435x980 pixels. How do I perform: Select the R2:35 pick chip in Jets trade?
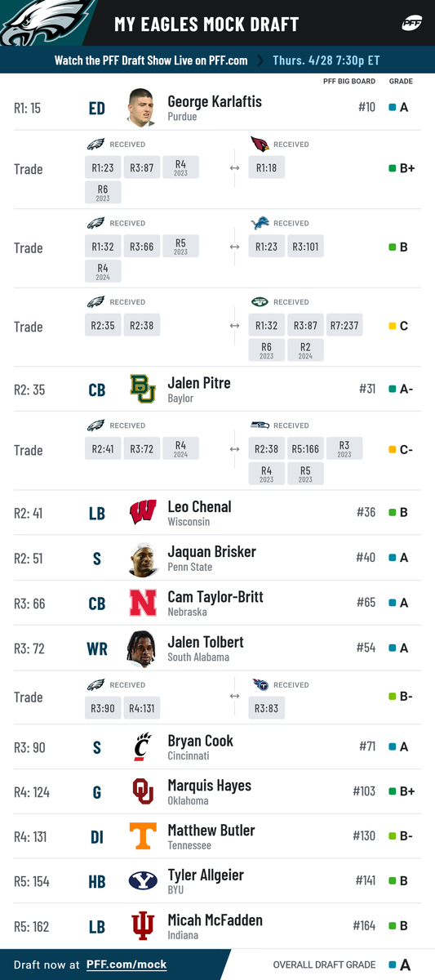point(103,325)
